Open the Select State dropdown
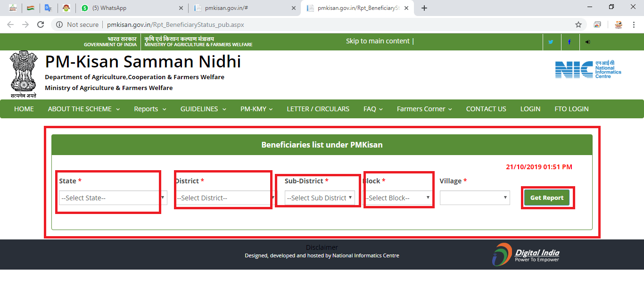The width and height of the screenshot is (644, 296). (113, 198)
